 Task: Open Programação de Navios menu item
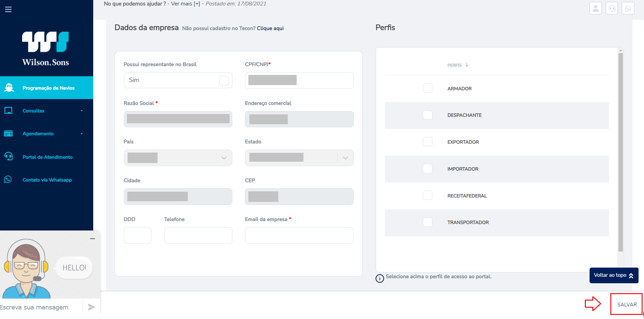tap(47, 88)
